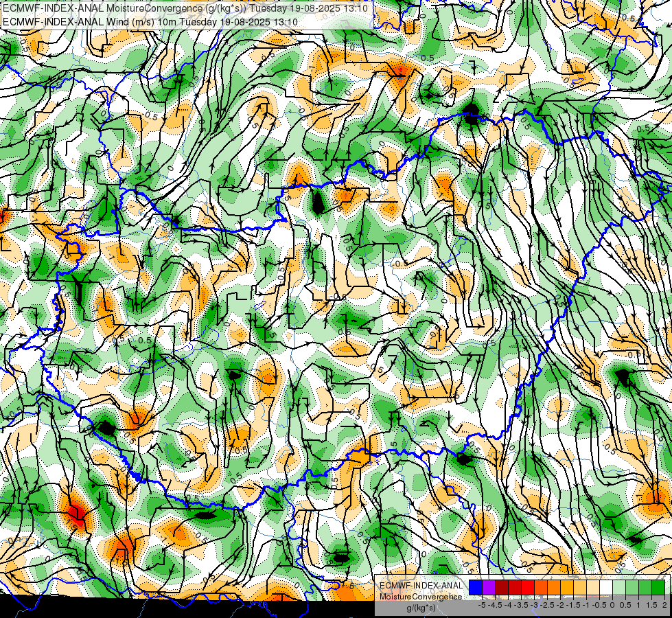Select the pale peach swatch between -1 and -0.5
This screenshot has height=618, width=672.
coord(593,587)
